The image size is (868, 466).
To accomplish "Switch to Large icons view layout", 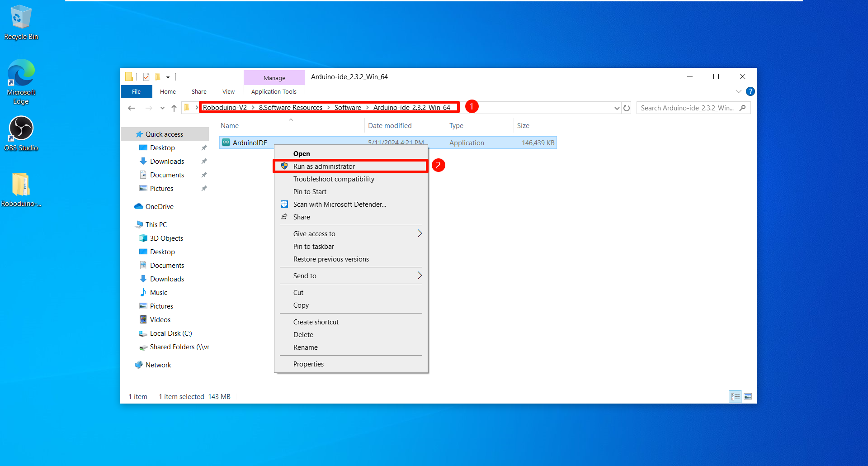I will (x=748, y=397).
